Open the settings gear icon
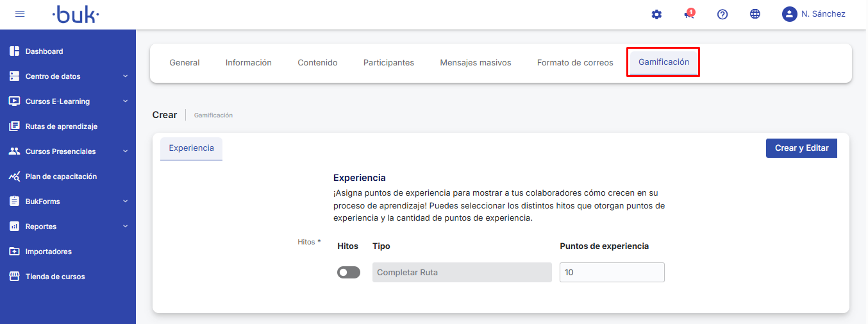Image resolution: width=868 pixels, height=324 pixels. point(656,14)
